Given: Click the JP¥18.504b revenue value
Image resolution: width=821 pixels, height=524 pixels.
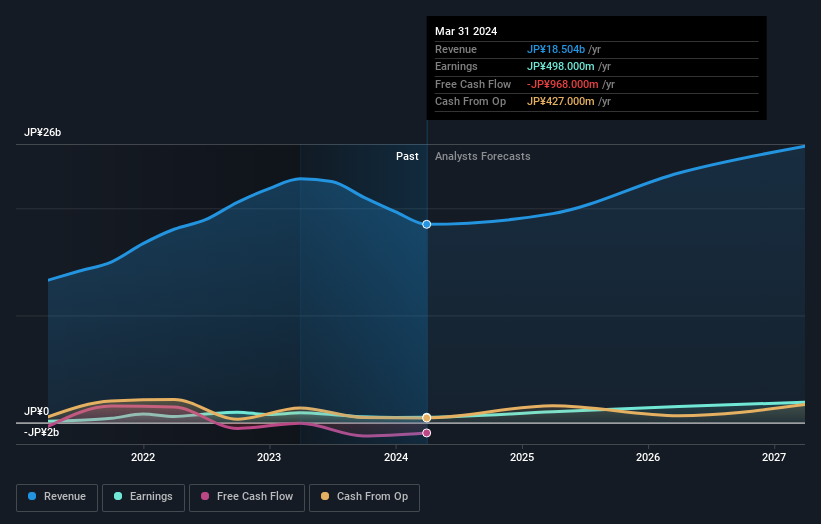Looking at the screenshot, I should [x=556, y=49].
